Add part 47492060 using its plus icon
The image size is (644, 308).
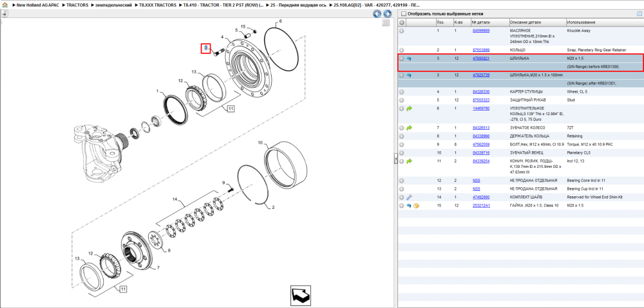[402, 197]
